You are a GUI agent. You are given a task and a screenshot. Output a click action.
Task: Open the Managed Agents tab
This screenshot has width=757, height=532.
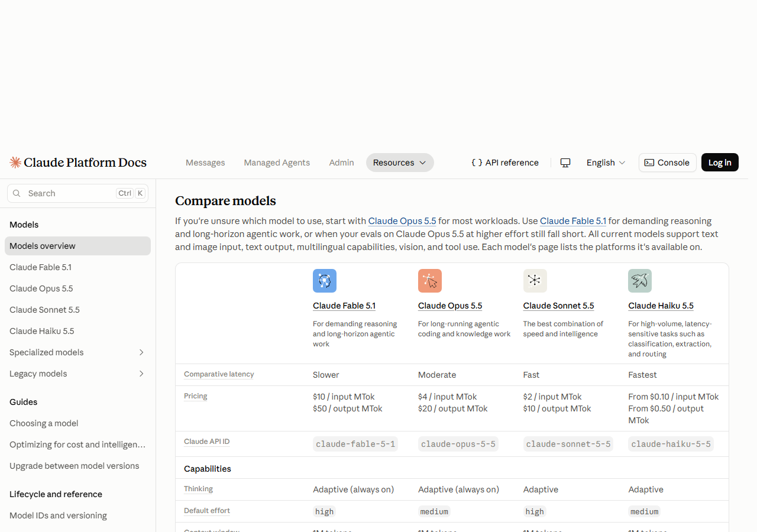coord(277,163)
